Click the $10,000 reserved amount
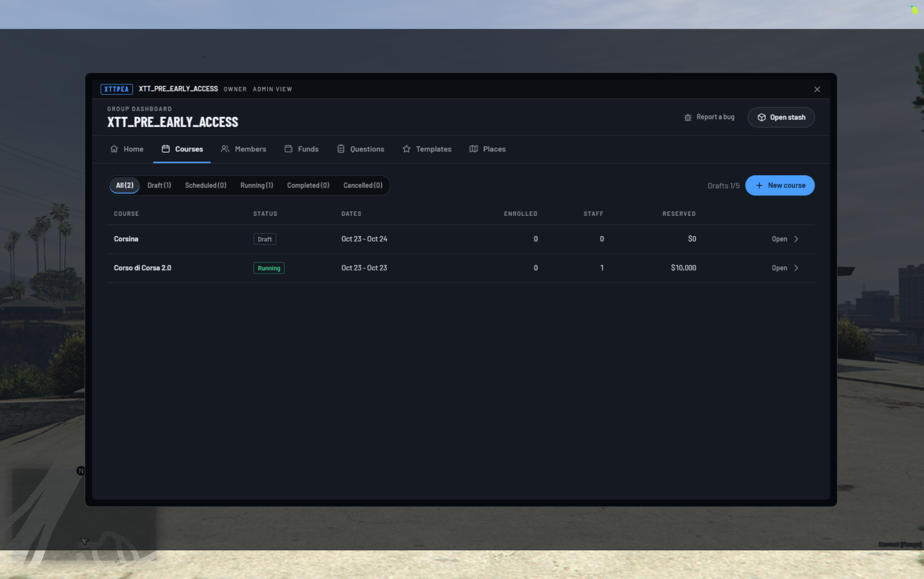This screenshot has width=924, height=579. 683,268
